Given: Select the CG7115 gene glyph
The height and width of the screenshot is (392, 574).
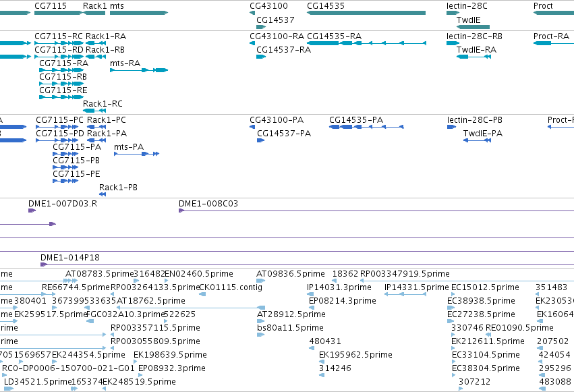Looking at the screenshot, I should (x=59, y=13).
